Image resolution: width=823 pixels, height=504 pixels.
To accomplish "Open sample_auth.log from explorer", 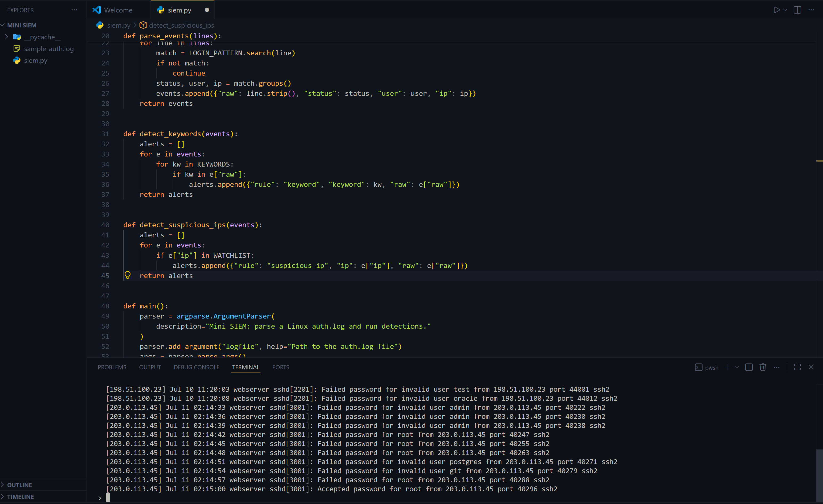I will click(49, 49).
